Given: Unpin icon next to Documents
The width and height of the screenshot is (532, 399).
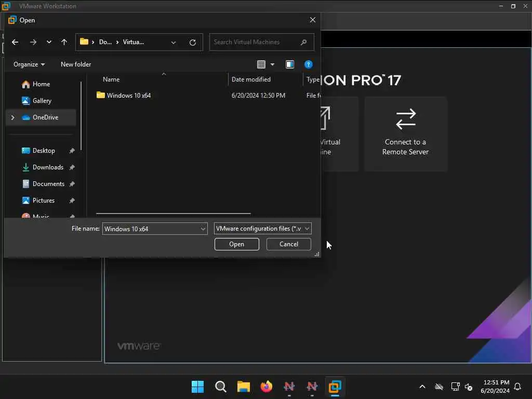Looking at the screenshot, I should click(x=72, y=184).
